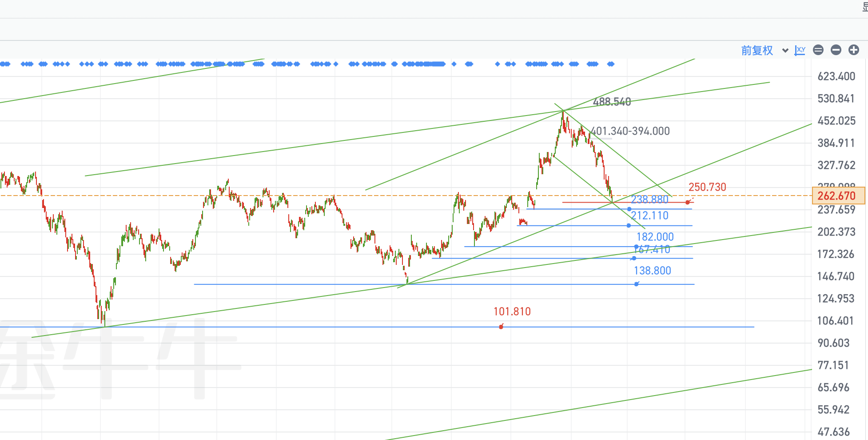Screen dimensions: 868x440
Task: Click the 106.401 axis value
Action: pos(836,321)
